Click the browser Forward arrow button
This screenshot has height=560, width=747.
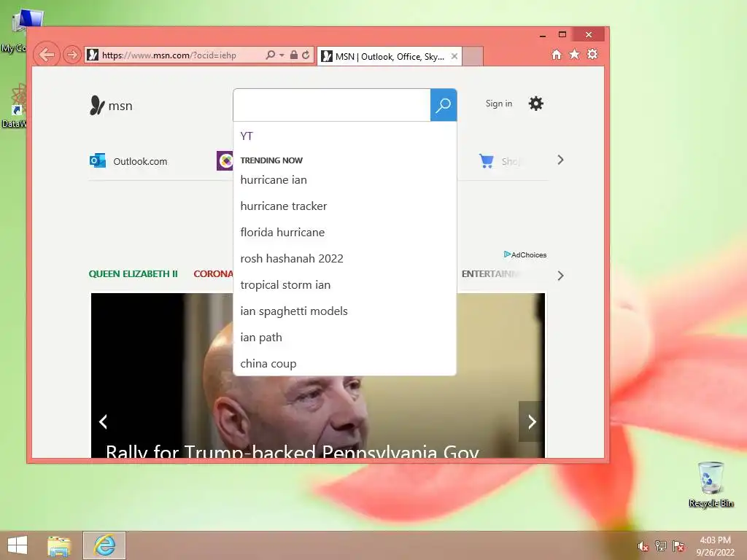(x=72, y=55)
